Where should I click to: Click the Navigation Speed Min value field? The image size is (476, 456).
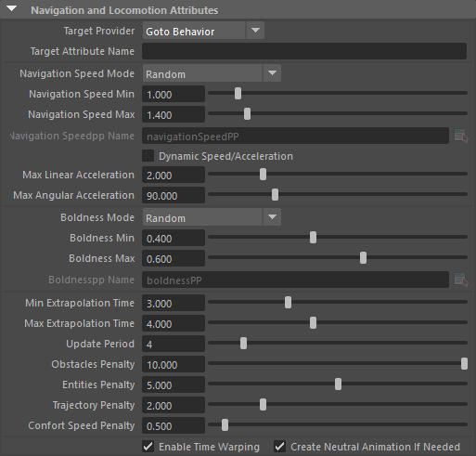click(174, 94)
